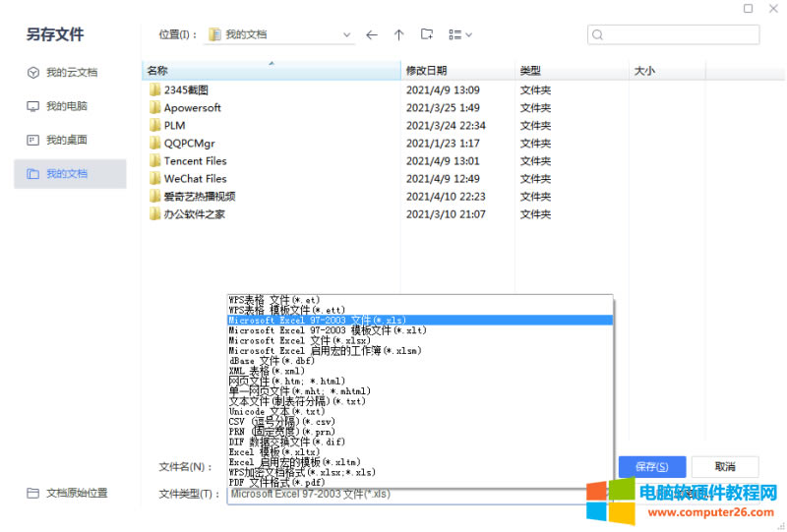Select the 2345截图 folder
The image size is (787, 532).
186,90
